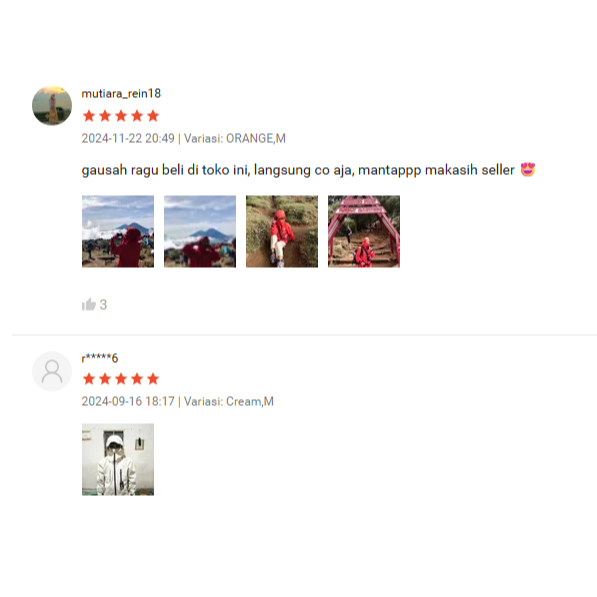Click the fifth star of mutiara_rein18's rating
Image resolution: width=597 pixels, height=597 pixels.
click(x=153, y=115)
